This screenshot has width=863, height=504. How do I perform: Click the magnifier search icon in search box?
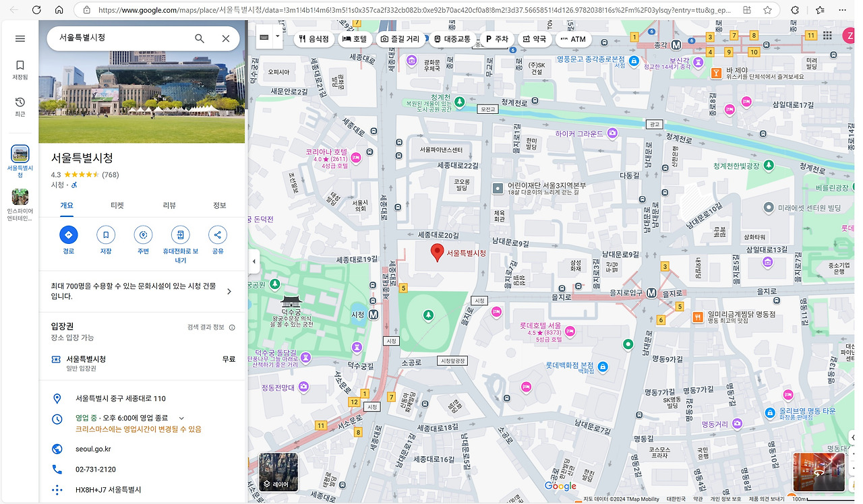coord(200,38)
